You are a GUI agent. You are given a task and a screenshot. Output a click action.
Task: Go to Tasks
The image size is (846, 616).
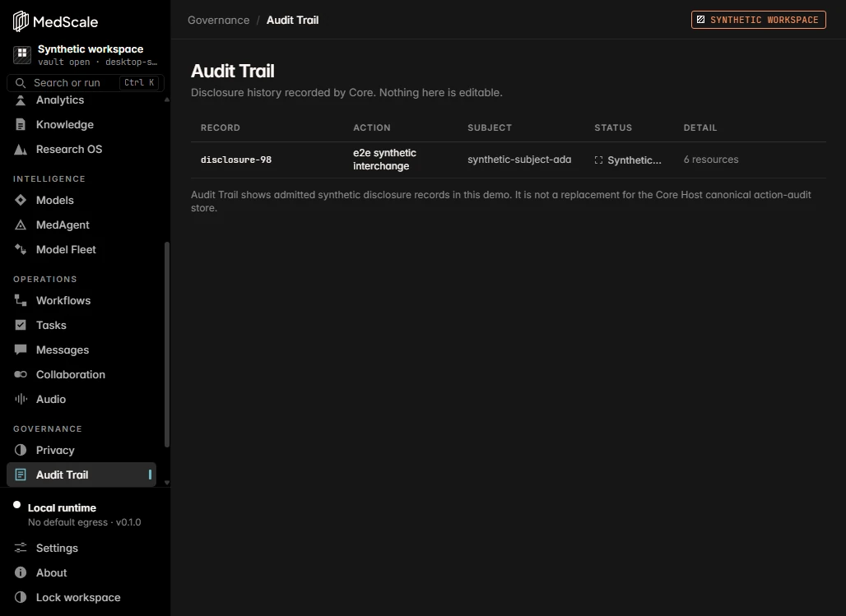tap(81, 325)
